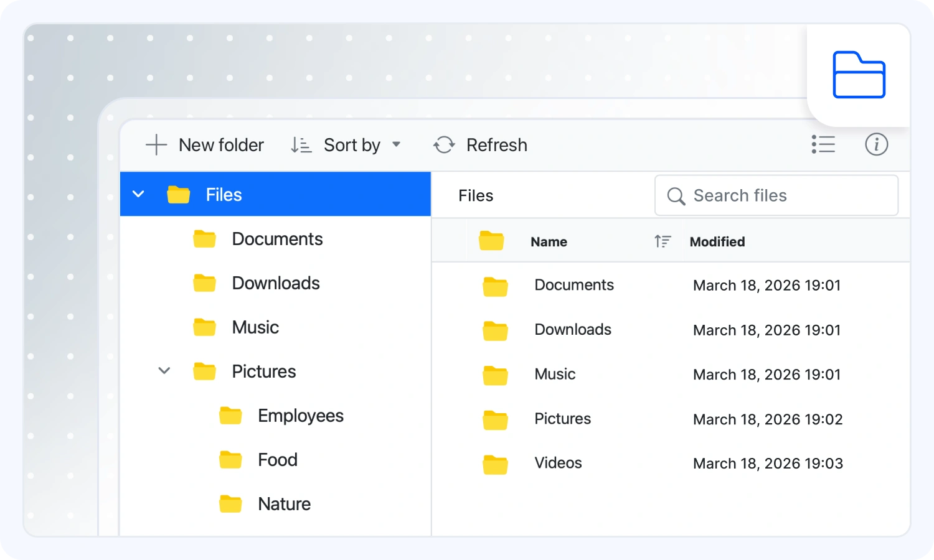The height and width of the screenshot is (560, 934).
Task: Click the New folder text label
Action: 221,145
